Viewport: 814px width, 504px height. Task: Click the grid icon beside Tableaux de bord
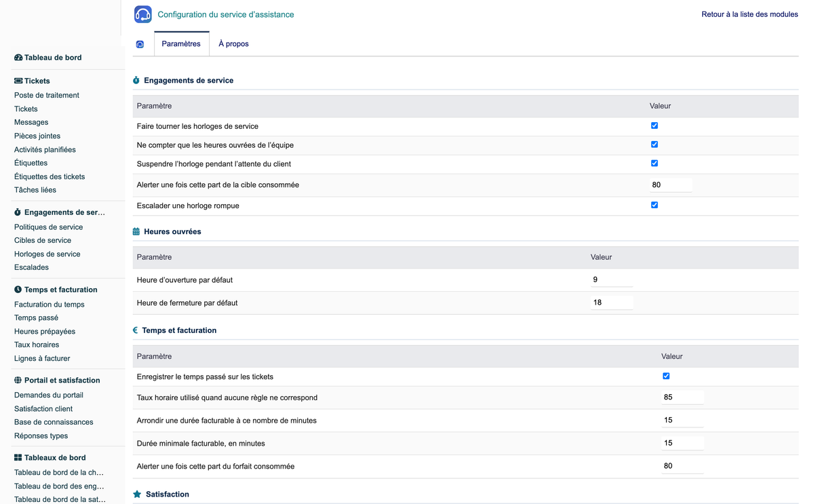pos(18,458)
